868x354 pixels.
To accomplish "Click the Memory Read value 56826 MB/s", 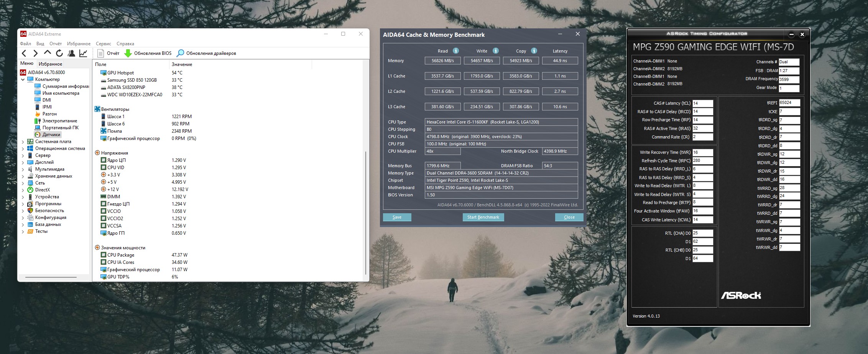I will pos(443,61).
